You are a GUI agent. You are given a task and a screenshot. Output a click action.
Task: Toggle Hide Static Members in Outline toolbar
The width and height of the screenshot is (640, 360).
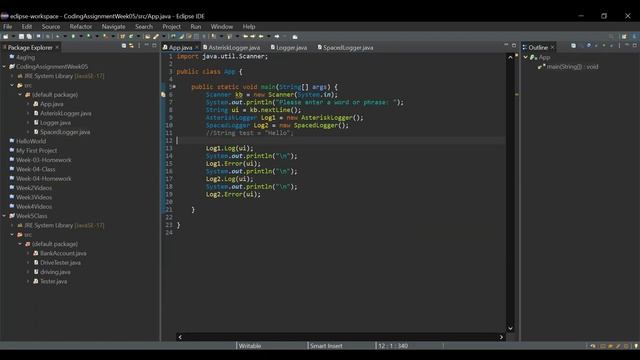tap(596, 46)
